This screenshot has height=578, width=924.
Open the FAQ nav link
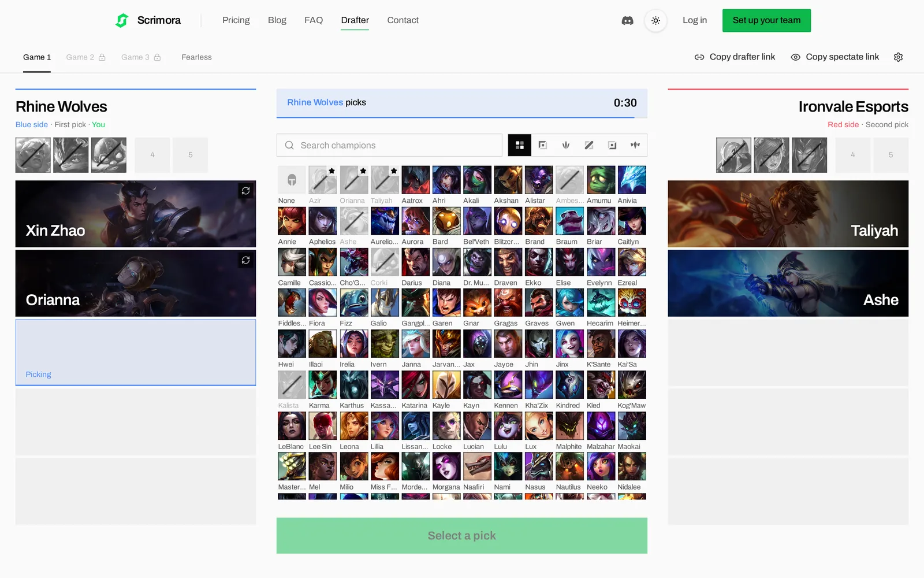[x=314, y=20]
